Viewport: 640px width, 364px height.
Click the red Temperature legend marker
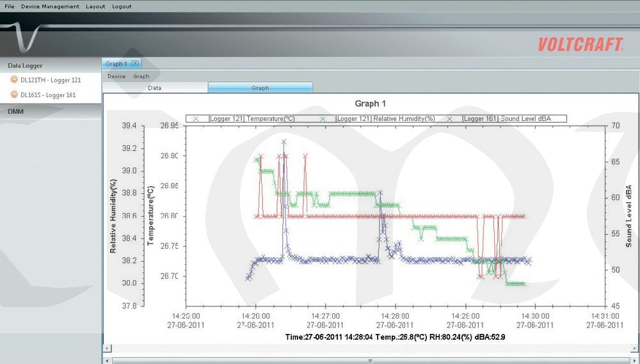(196, 119)
